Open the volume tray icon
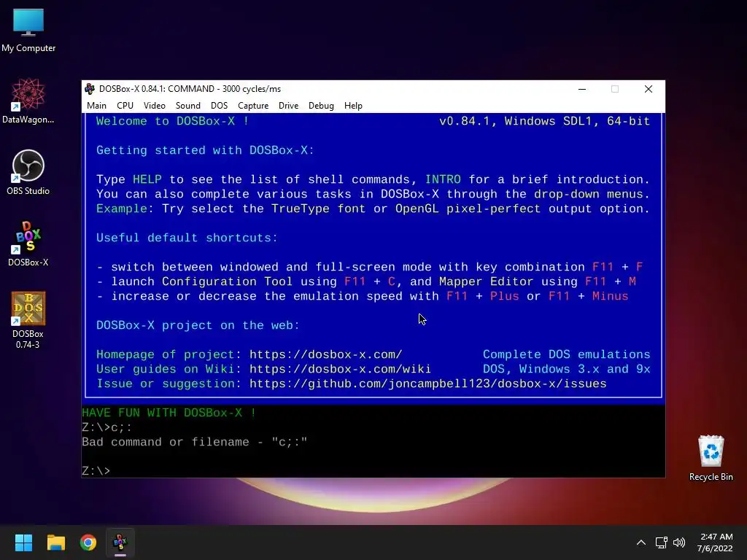The width and height of the screenshot is (747, 560). pyautogui.click(x=679, y=542)
